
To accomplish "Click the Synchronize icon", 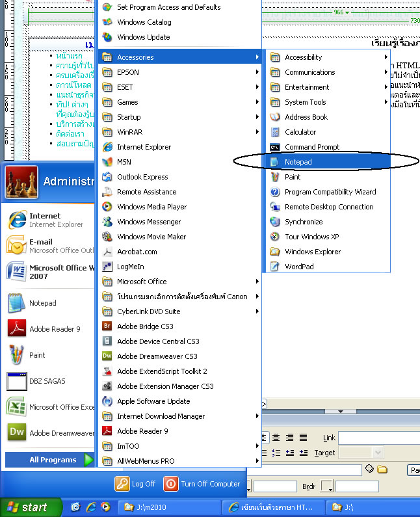I will pos(275,222).
